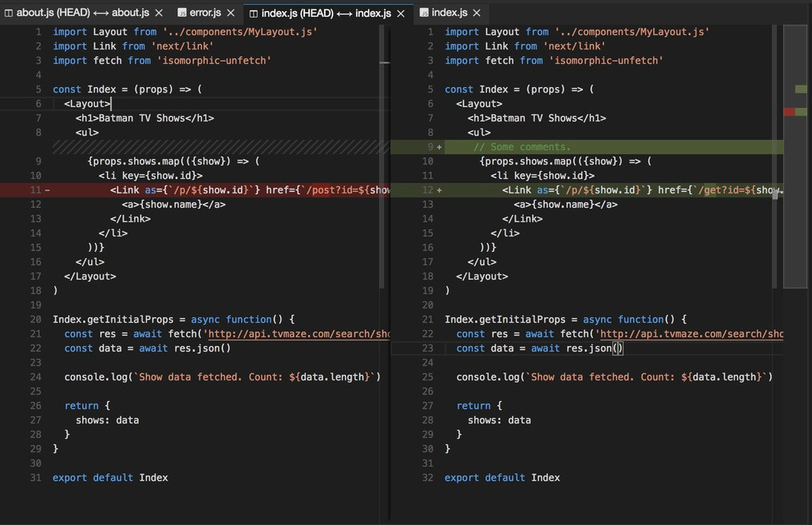Click the 'next/link' import in right pane
This screenshot has width=812, height=525.
pyautogui.click(x=525, y=46)
